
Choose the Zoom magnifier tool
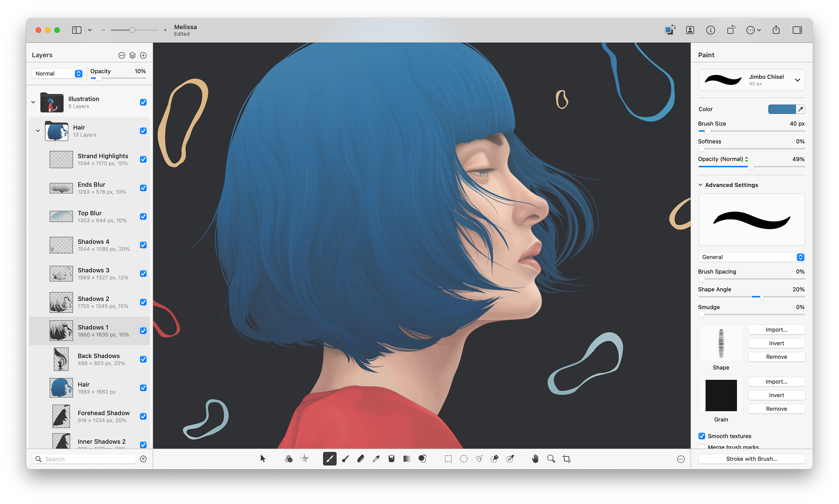(551, 459)
